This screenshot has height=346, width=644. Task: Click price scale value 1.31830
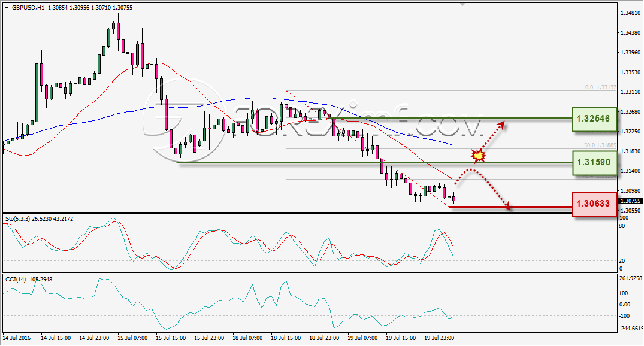630,151
